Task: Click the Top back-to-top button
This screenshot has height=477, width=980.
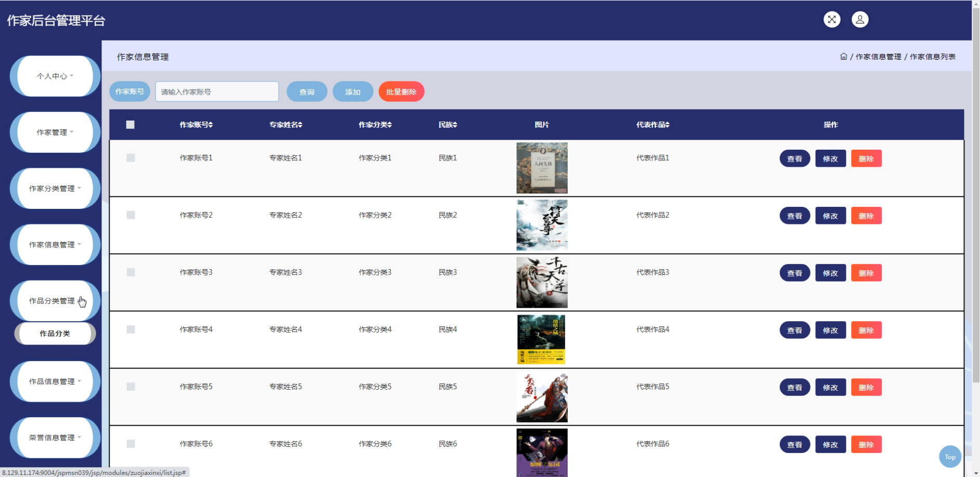Action: (950, 457)
